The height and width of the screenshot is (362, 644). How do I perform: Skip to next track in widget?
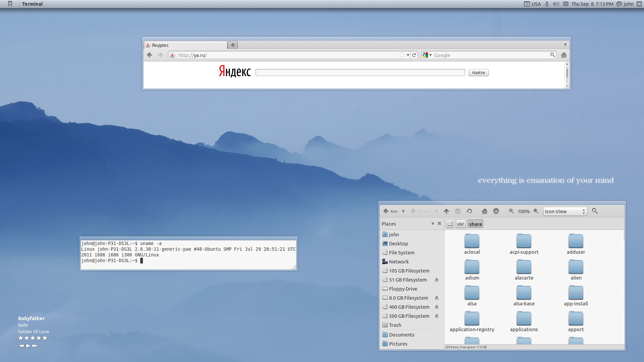coord(35,346)
